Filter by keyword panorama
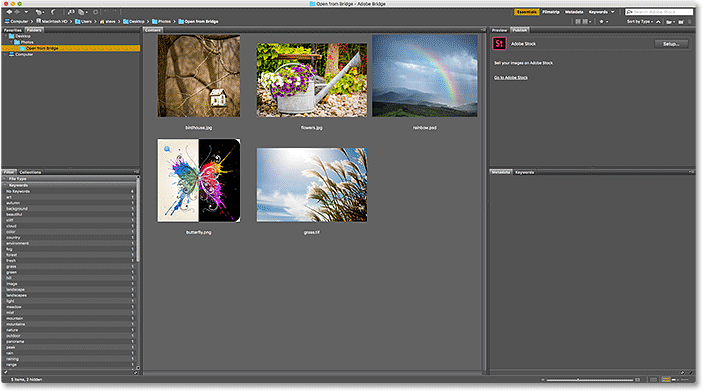 pyautogui.click(x=70, y=342)
